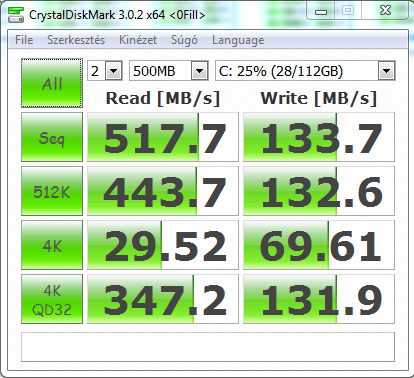Screen dimensions: 414x378
Task: Click the Write [MB/s] column header
Action: (x=319, y=98)
